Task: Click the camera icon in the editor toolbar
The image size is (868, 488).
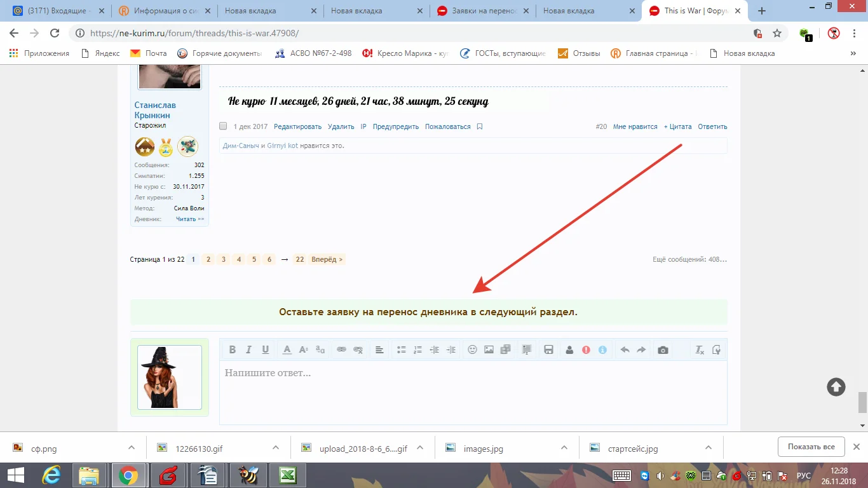Action: (663, 349)
